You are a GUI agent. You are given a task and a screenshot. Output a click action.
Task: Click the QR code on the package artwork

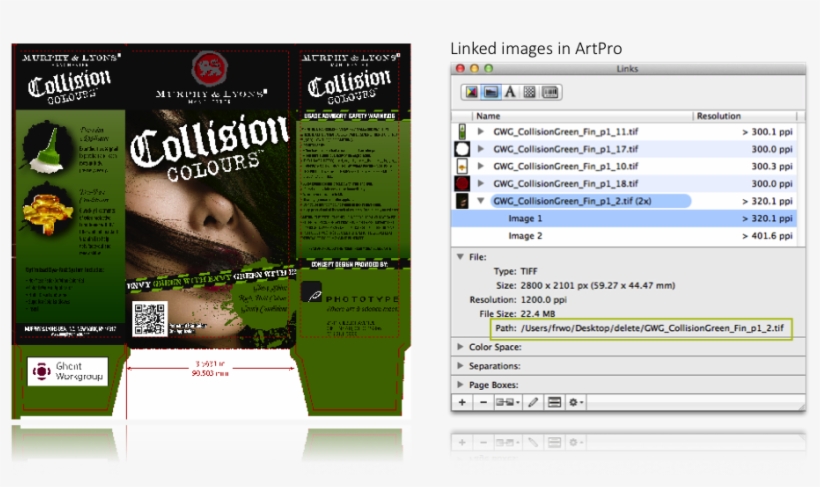tap(150, 318)
